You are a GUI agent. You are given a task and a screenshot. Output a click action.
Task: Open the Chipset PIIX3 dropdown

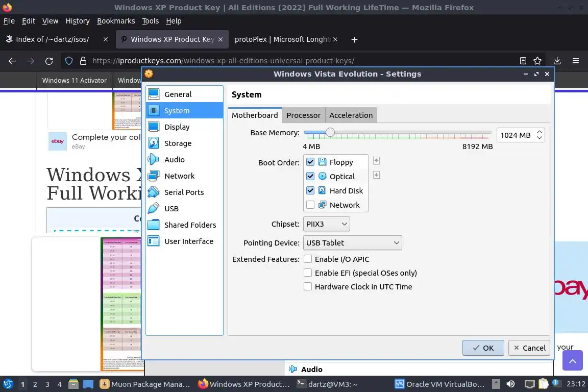click(326, 224)
